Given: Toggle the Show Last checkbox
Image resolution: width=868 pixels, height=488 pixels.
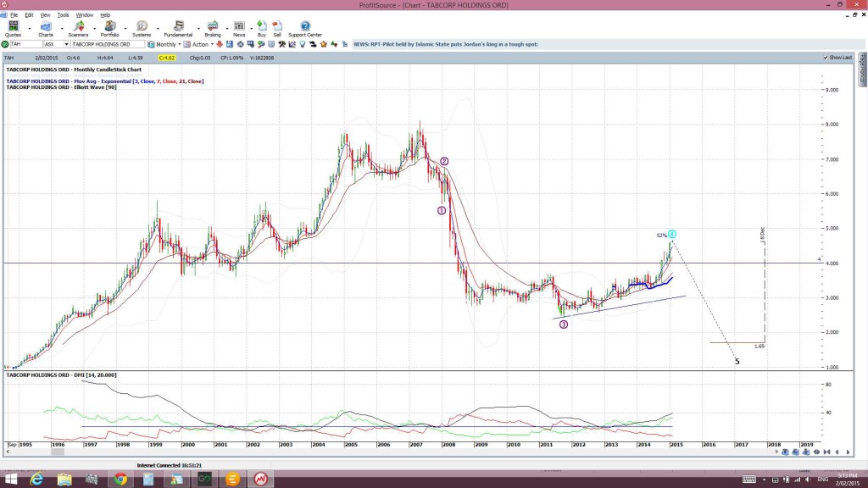Looking at the screenshot, I should coord(826,58).
